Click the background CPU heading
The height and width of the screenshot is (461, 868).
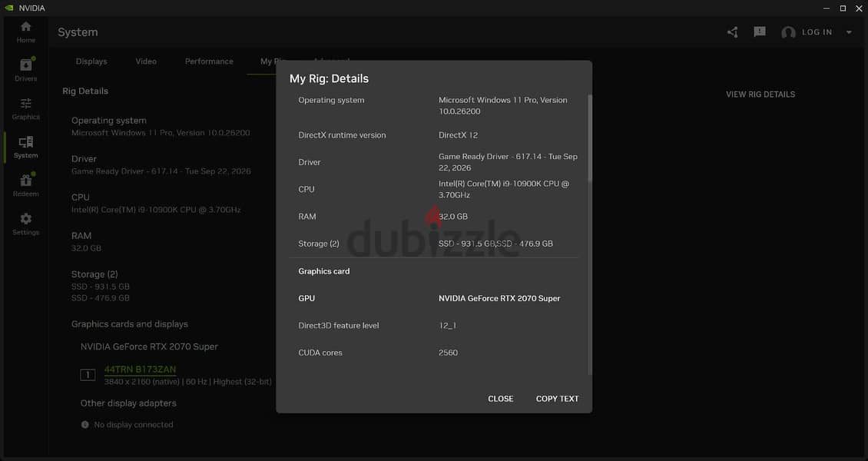80,197
